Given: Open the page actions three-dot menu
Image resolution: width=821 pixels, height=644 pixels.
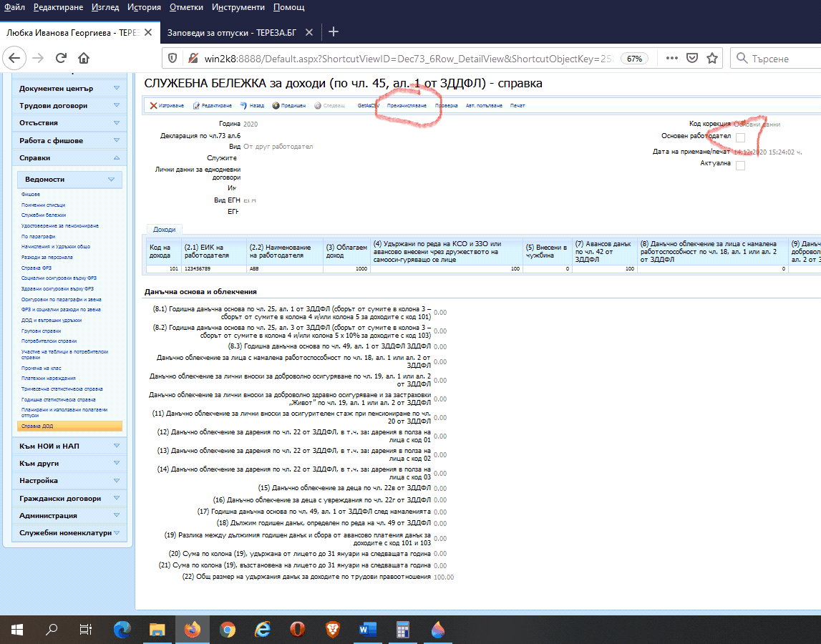Looking at the screenshot, I should [x=672, y=58].
